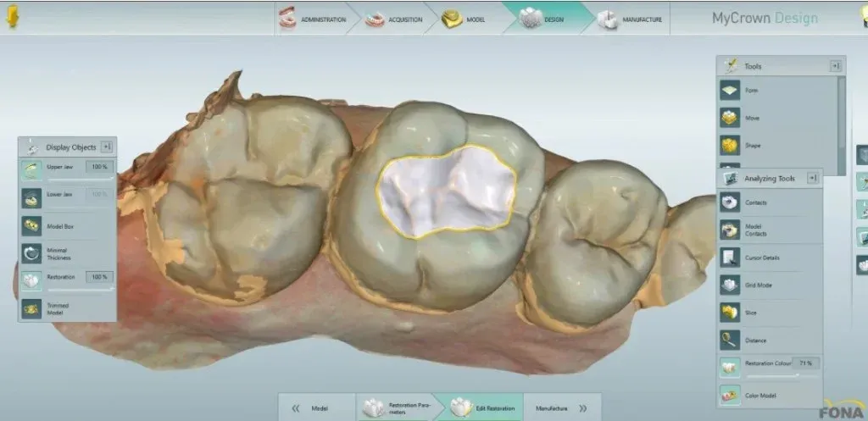868x421 pixels.
Task: Click the Restoration Colour 71 % field
Action: [x=806, y=363]
